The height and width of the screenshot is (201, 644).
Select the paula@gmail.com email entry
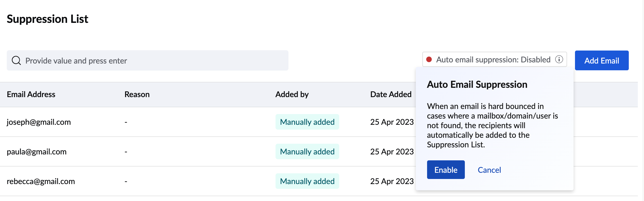coord(37,152)
